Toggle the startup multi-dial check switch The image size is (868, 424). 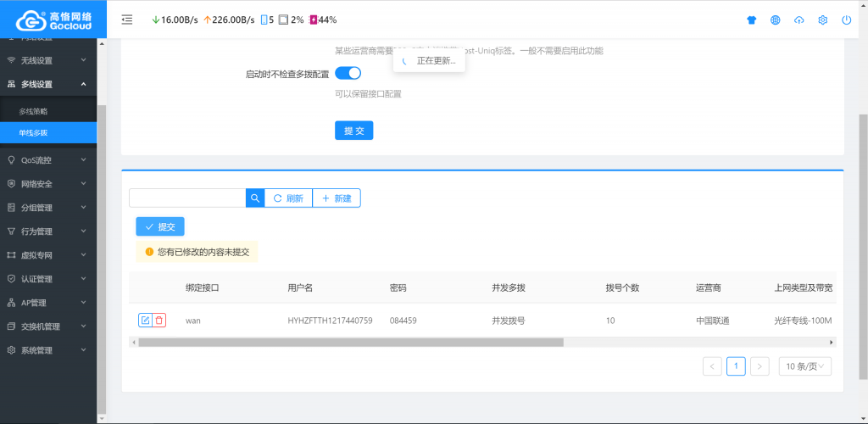coord(348,73)
